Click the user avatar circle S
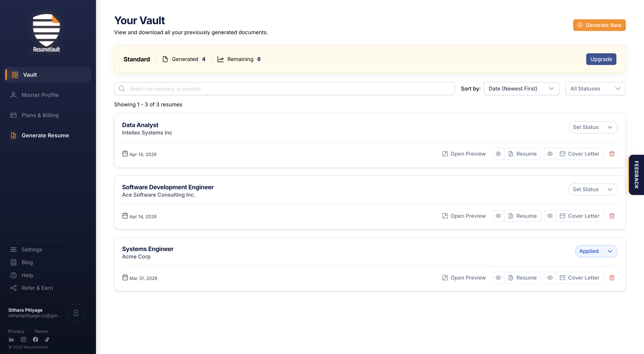The height and width of the screenshot is (354, 644). (x=76, y=313)
